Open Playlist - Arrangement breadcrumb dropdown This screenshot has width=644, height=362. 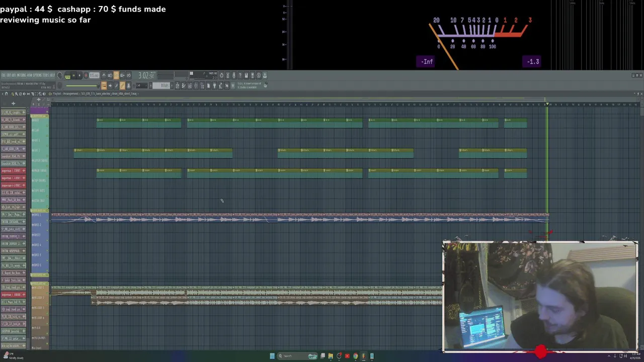click(65, 94)
